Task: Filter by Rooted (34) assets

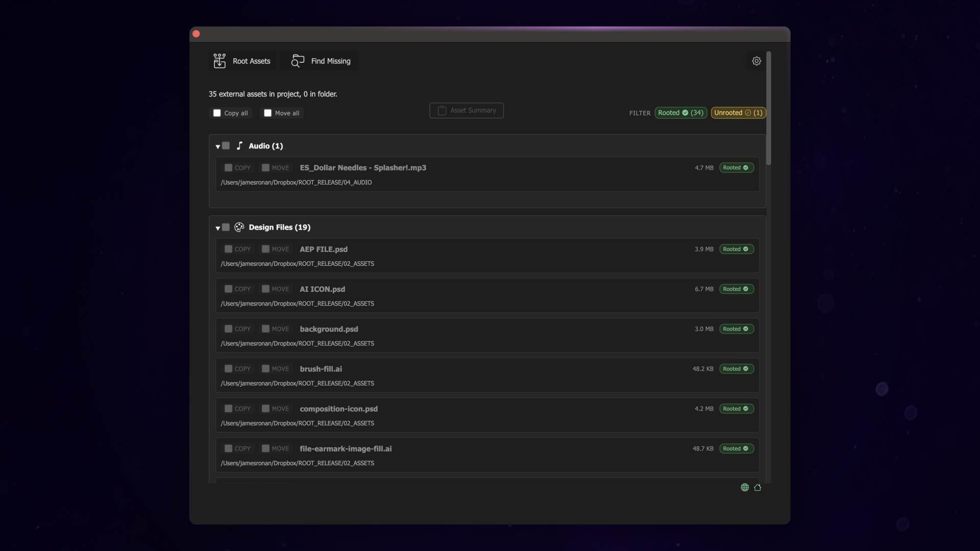Action: (681, 113)
